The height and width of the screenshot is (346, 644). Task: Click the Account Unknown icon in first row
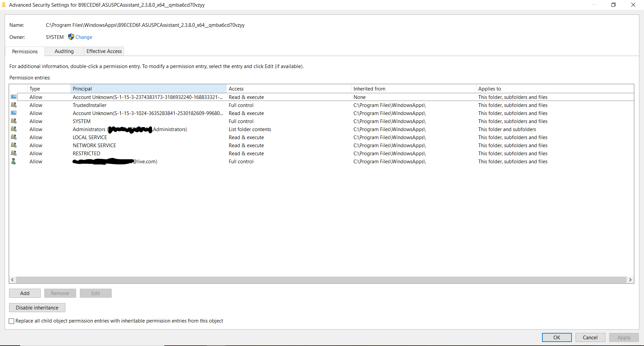tap(14, 97)
